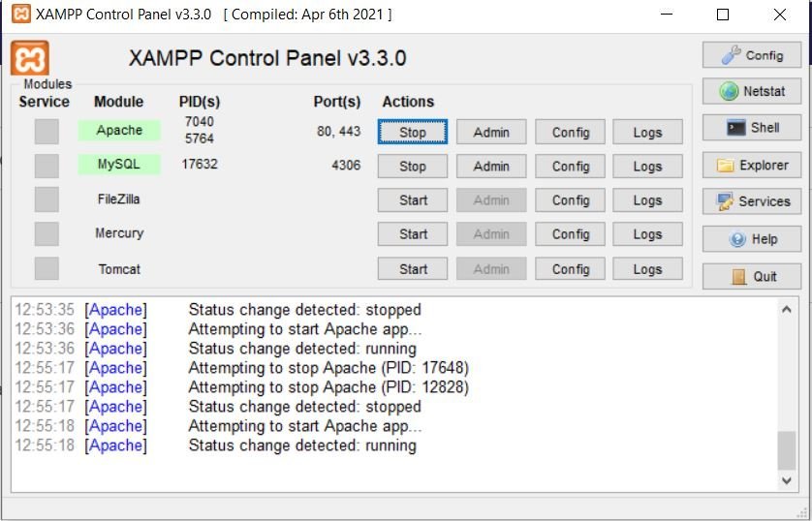Launch Netstat via the globe icon

(751, 92)
